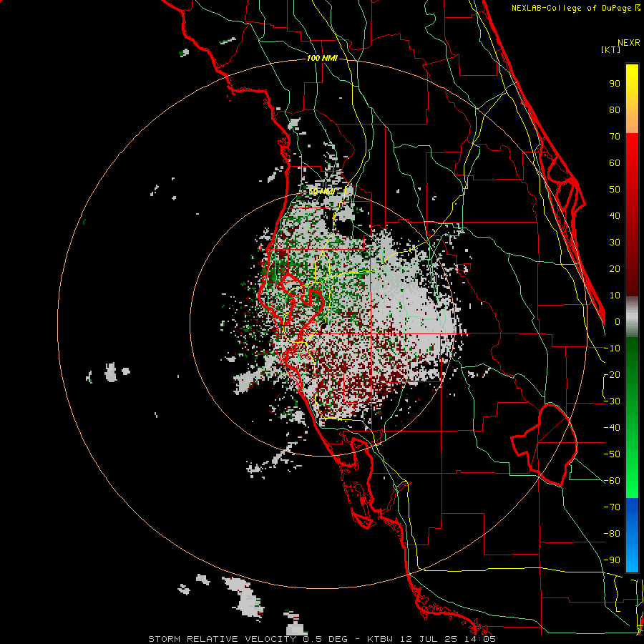644x644 pixels.
Task: Pick the orange segment of the color bar
Action: (632, 119)
